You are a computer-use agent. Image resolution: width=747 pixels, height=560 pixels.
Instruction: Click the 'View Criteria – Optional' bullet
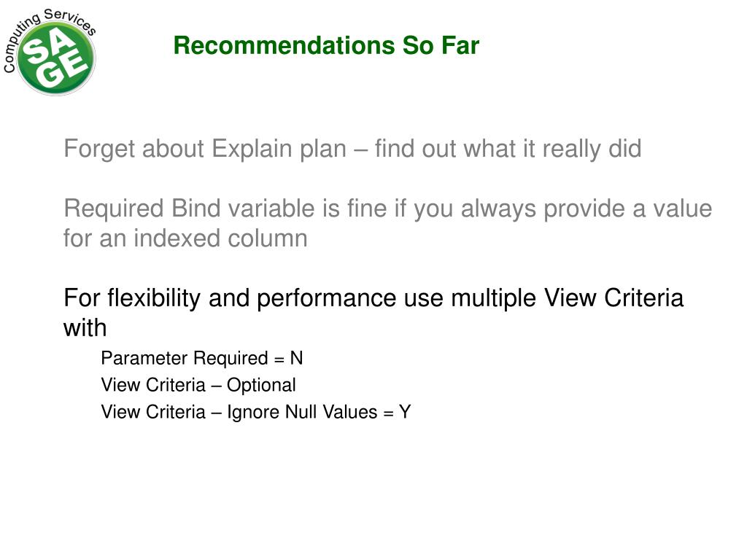[x=198, y=385]
